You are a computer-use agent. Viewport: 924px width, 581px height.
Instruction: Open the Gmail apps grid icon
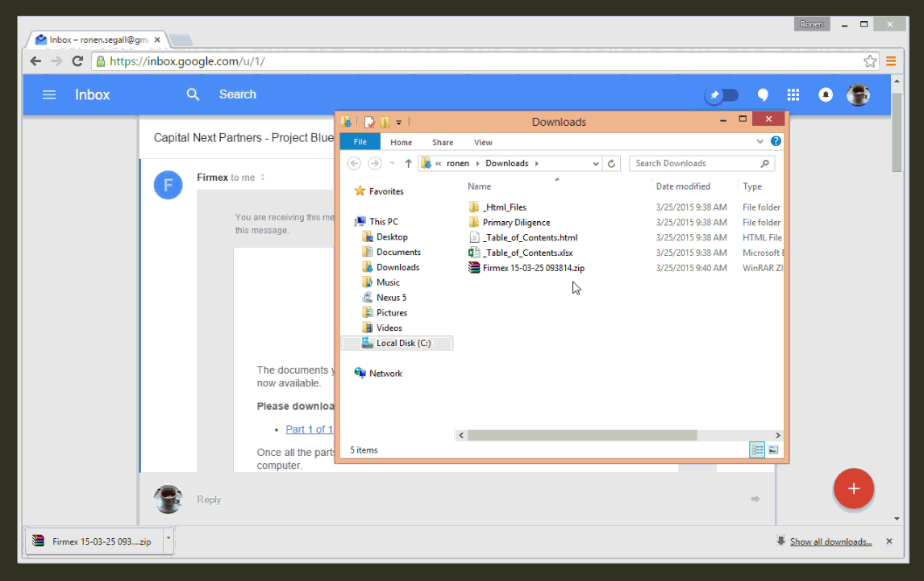coord(793,94)
